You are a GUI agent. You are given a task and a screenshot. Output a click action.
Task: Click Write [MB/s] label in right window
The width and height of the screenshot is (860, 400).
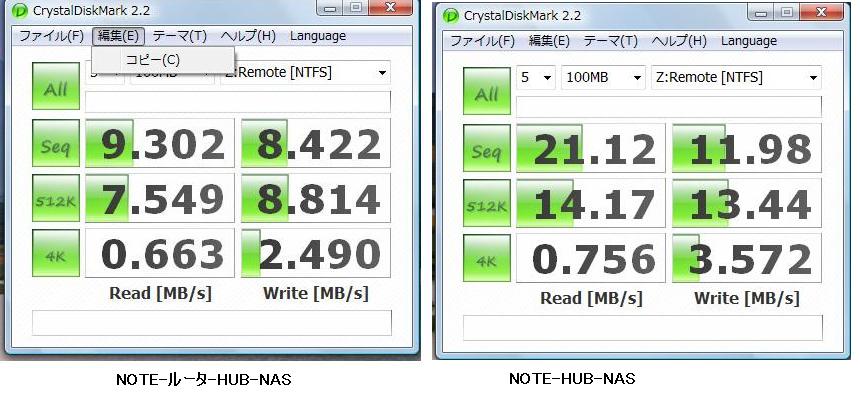pyautogui.click(x=747, y=298)
